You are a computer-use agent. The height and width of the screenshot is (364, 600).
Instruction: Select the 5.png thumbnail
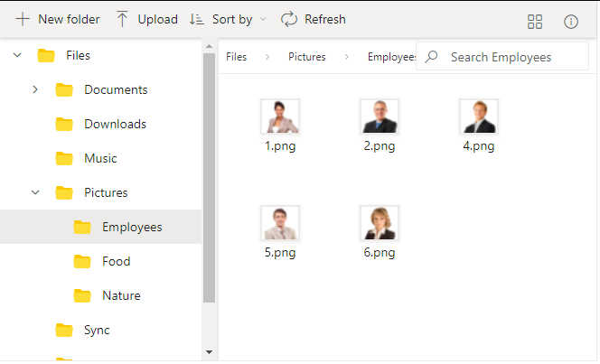pyautogui.click(x=280, y=223)
